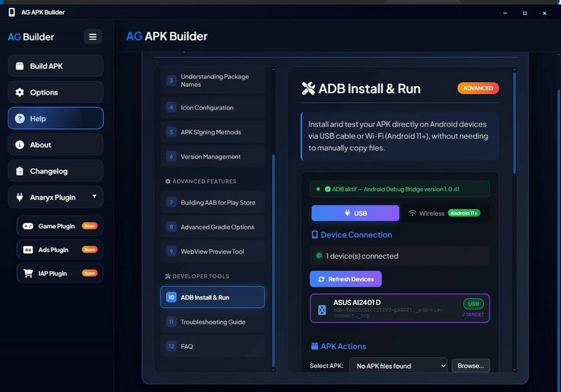Click the Ads Plugin Ad icon
The image size is (561, 392).
click(28, 249)
